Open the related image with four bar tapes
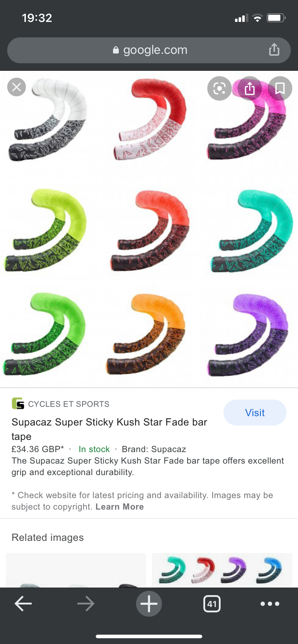Viewport: 298px width, 644px height. pos(222,570)
